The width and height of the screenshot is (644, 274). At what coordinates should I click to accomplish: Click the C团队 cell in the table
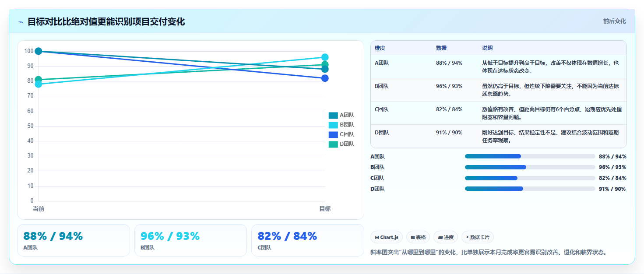click(x=382, y=109)
